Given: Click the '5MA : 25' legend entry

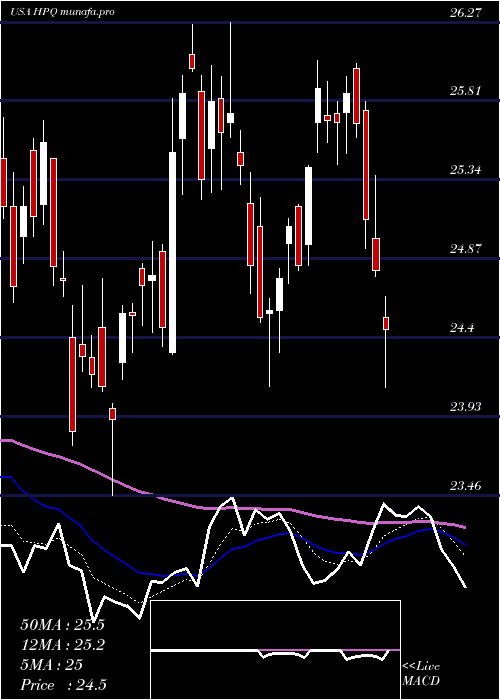Looking at the screenshot, I should tap(52, 665).
